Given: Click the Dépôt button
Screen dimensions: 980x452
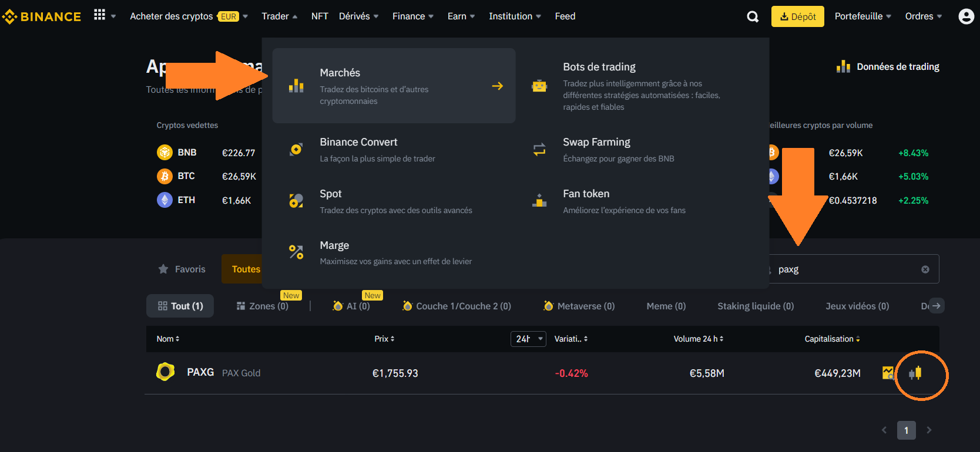Looking at the screenshot, I should tap(797, 16).
